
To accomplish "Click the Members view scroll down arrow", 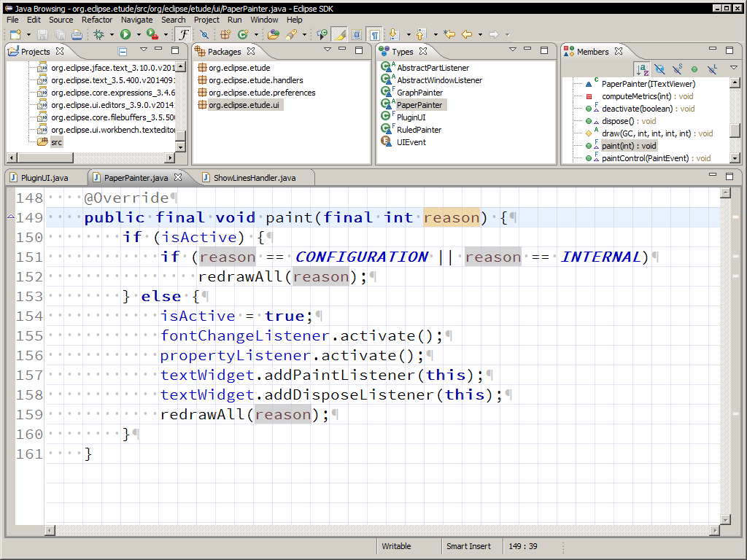I will click(x=734, y=158).
